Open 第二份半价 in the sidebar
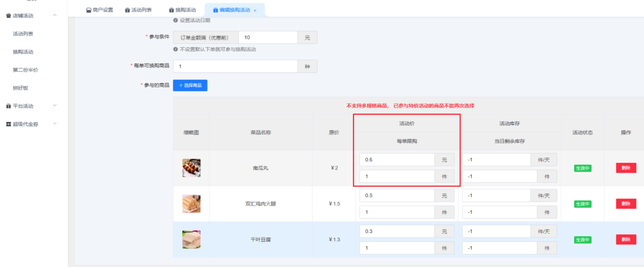This screenshot has height=267, width=644. pos(25,70)
